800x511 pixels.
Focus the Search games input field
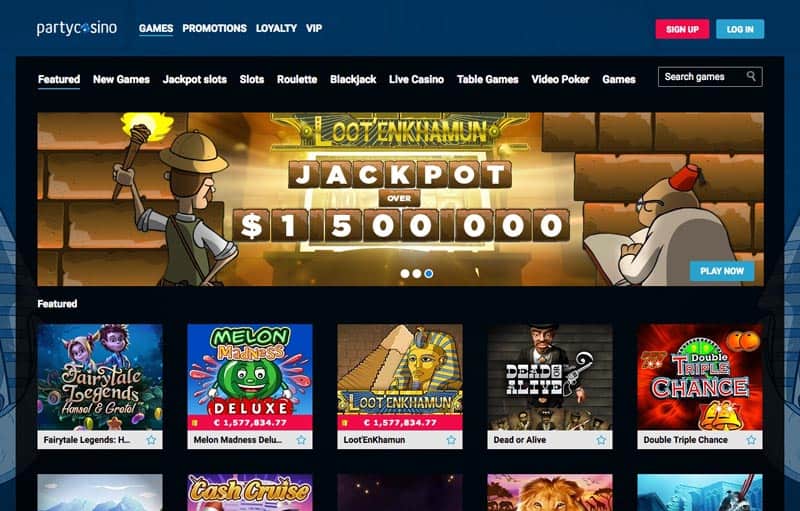[710, 76]
